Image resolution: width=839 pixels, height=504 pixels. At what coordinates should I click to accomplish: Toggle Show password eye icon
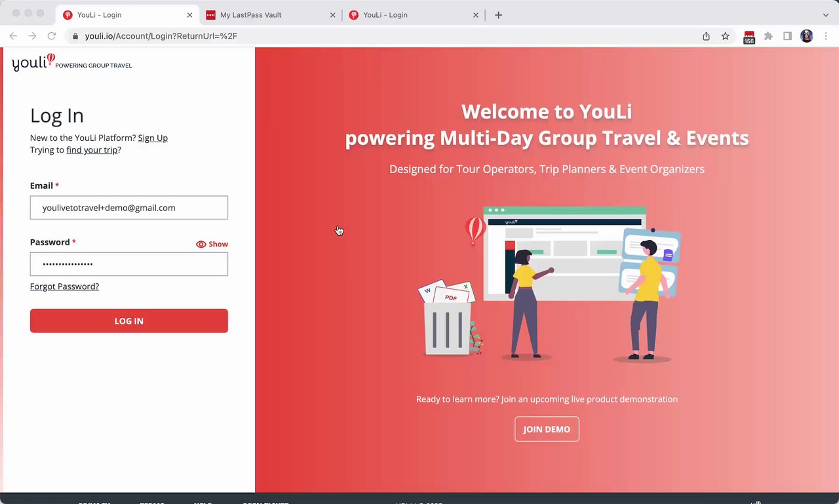point(201,244)
